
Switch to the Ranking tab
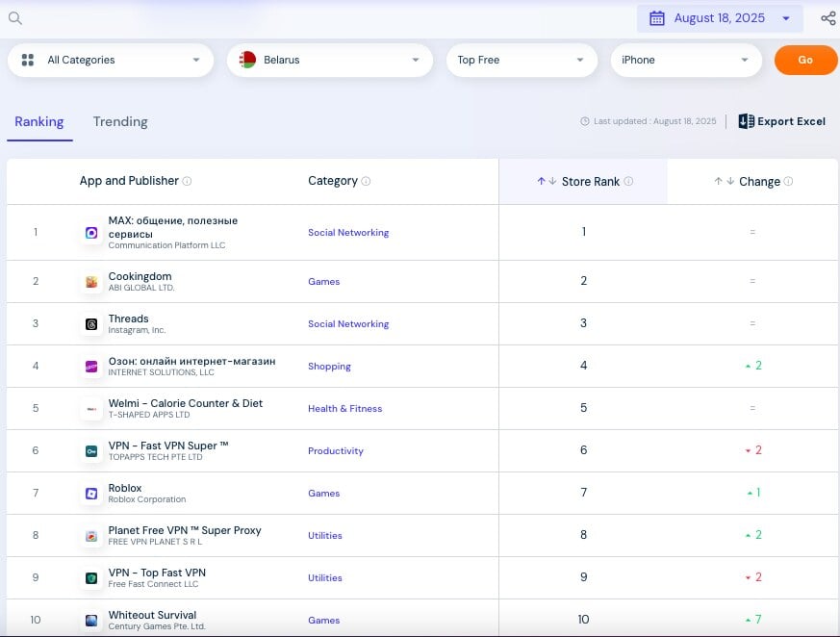click(x=39, y=122)
